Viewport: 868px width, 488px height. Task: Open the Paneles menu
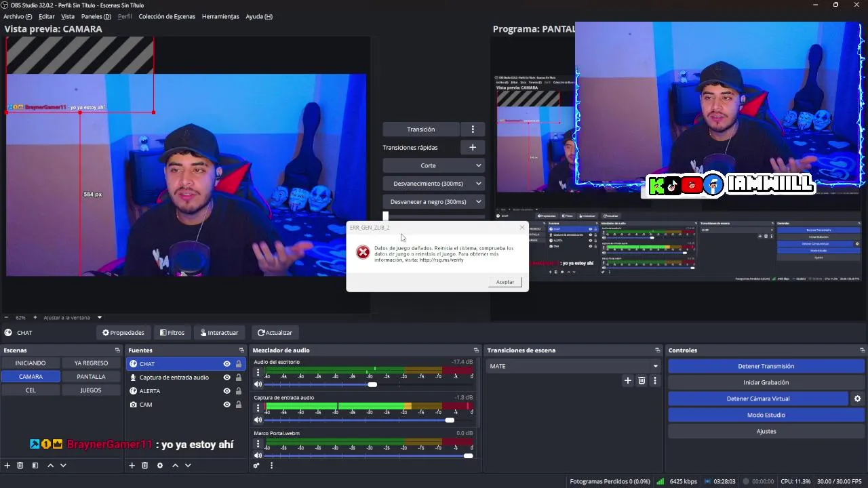96,16
